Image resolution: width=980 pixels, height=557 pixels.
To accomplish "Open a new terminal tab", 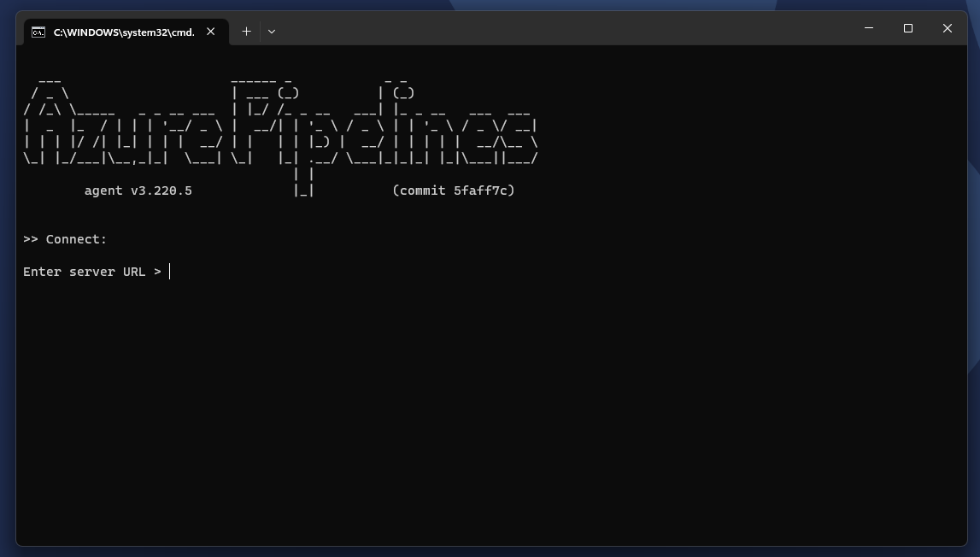I will 246,31.
